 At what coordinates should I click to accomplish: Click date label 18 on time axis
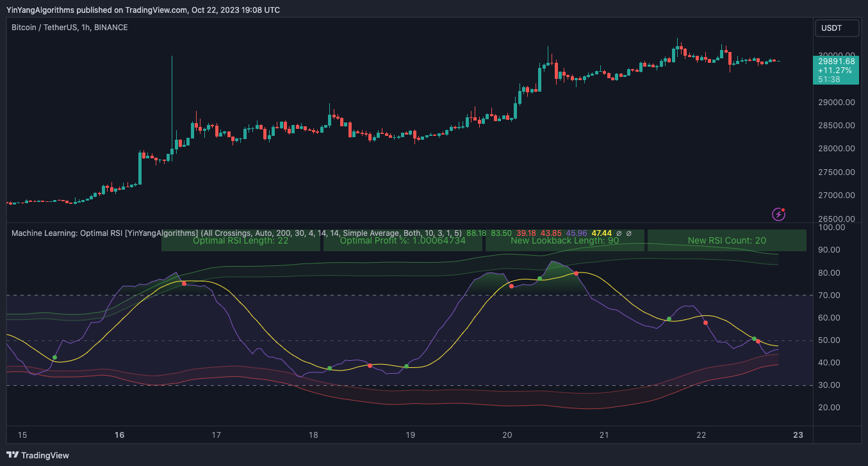click(x=313, y=435)
